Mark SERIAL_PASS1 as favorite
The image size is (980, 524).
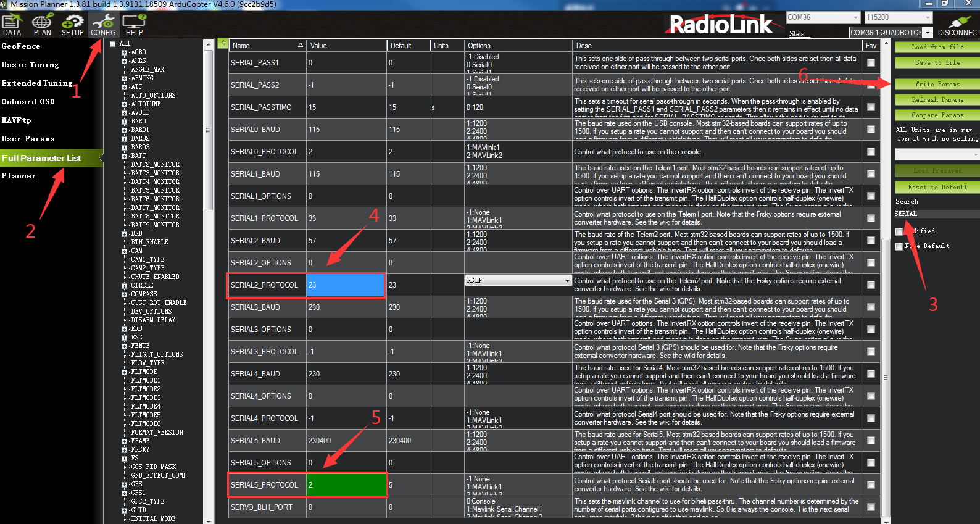[x=871, y=63]
